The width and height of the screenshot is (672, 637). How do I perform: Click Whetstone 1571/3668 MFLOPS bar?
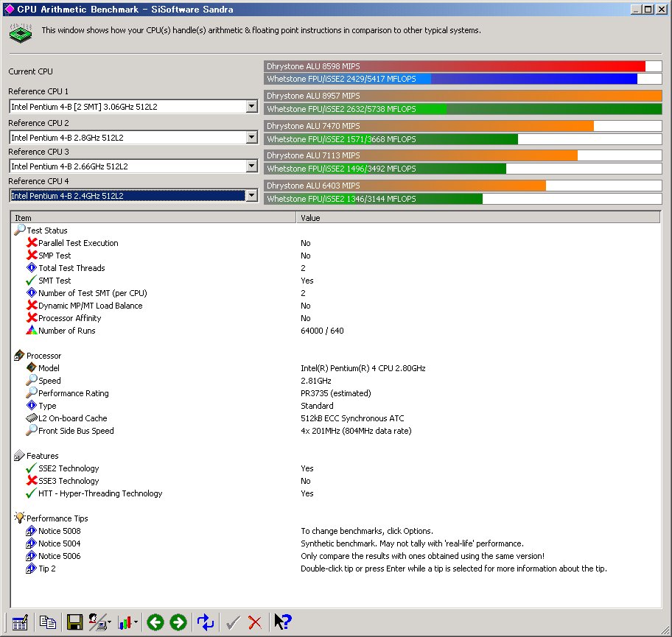(x=463, y=138)
